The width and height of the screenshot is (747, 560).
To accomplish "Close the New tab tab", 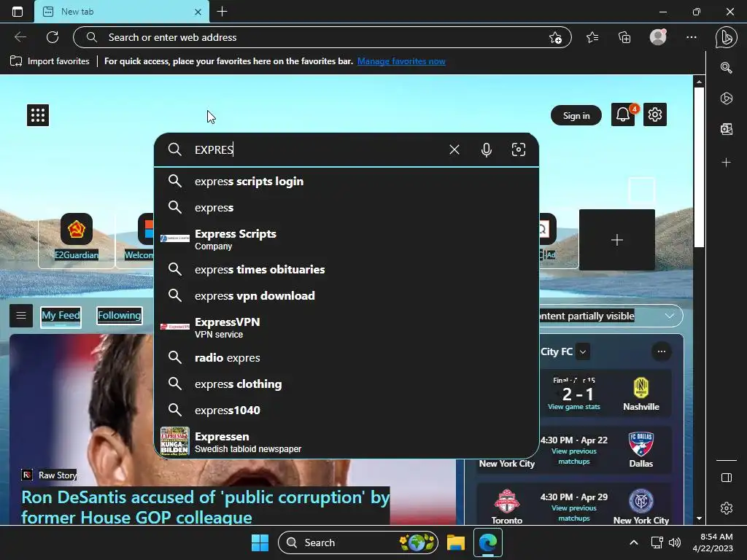I will pos(198,12).
